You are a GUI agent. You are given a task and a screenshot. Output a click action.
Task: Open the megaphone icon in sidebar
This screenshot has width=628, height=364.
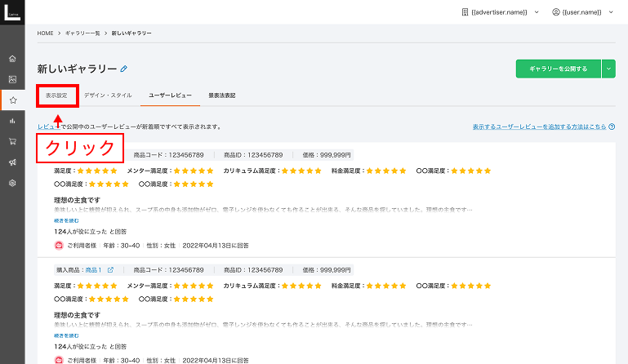point(12,162)
